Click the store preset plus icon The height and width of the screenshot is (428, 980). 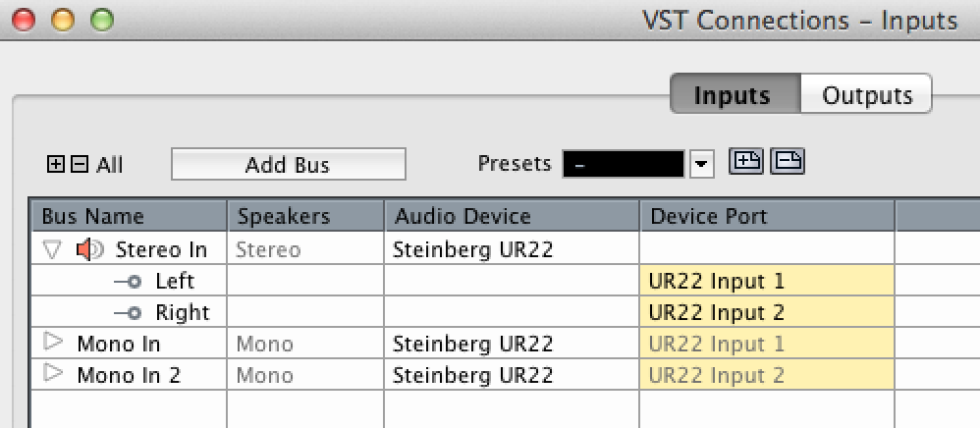click(x=747, y=162)
